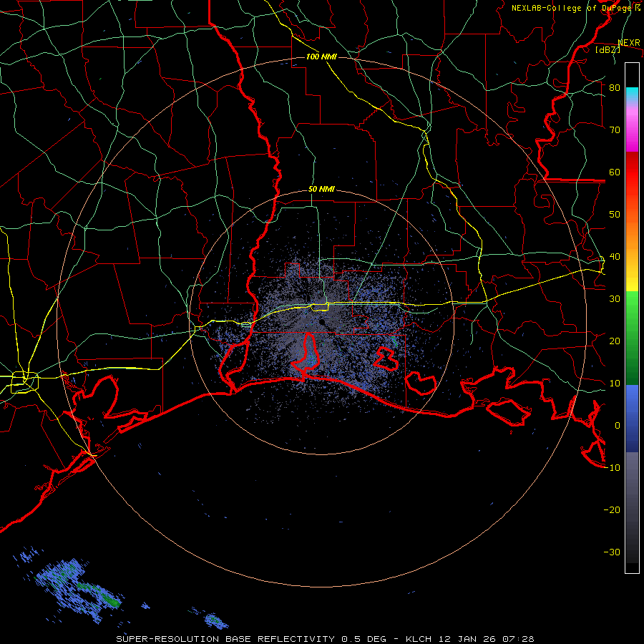Viewport: 644px width, 644px height.
Task: Click the 20 dBZ scale value
Action: pyautogui.click(x=615, y=341)
